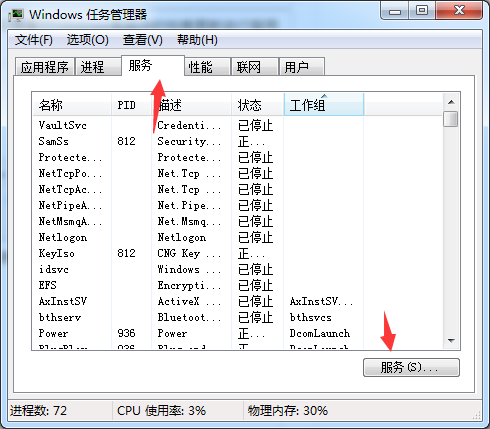
Task: Click the Credenti... description cell
Action: 189,125
